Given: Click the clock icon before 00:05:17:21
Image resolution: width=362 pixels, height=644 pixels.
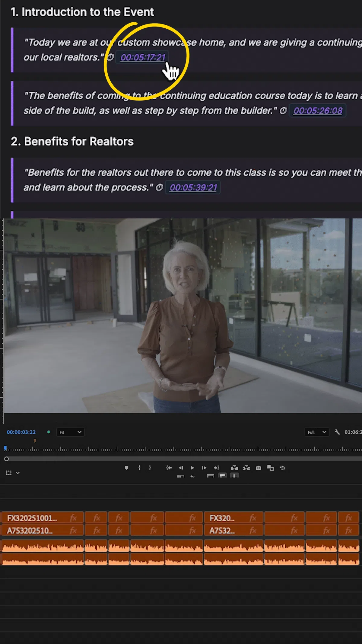Looking at the screenshot, I should pos(111,57).
